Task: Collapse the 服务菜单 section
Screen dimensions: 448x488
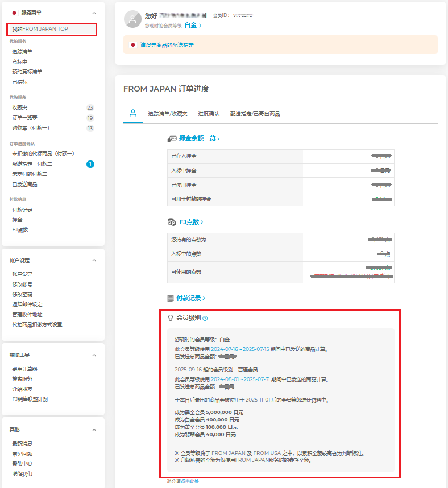Action: 94,13
